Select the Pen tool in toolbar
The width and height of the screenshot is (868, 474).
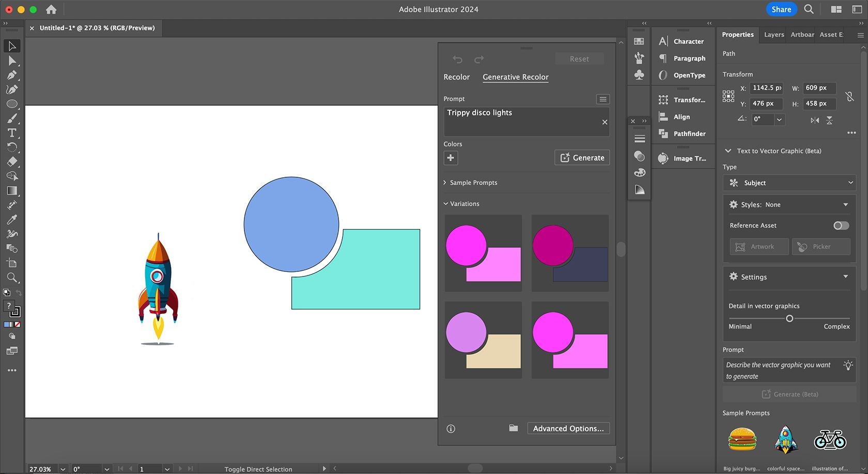pos(12,75)
